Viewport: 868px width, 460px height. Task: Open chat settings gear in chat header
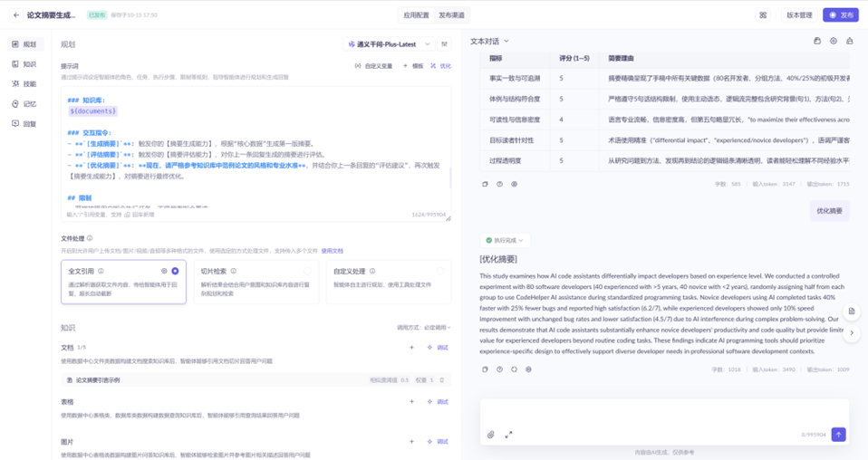click(x=834, y=41)
